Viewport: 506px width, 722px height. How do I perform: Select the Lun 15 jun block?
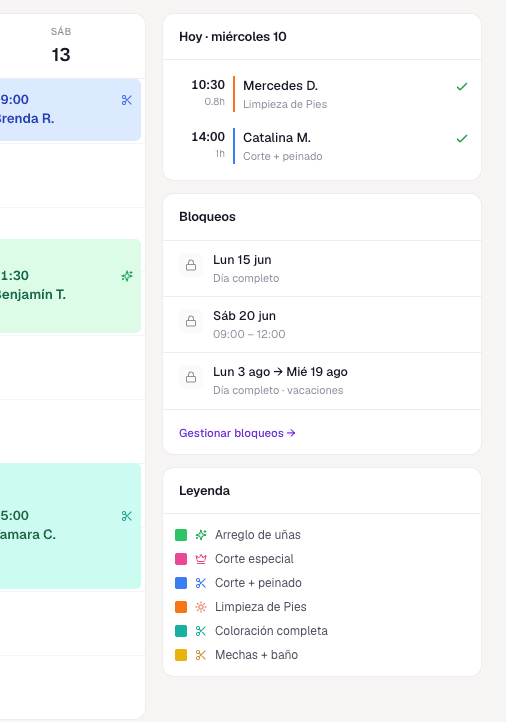[322, 268]
